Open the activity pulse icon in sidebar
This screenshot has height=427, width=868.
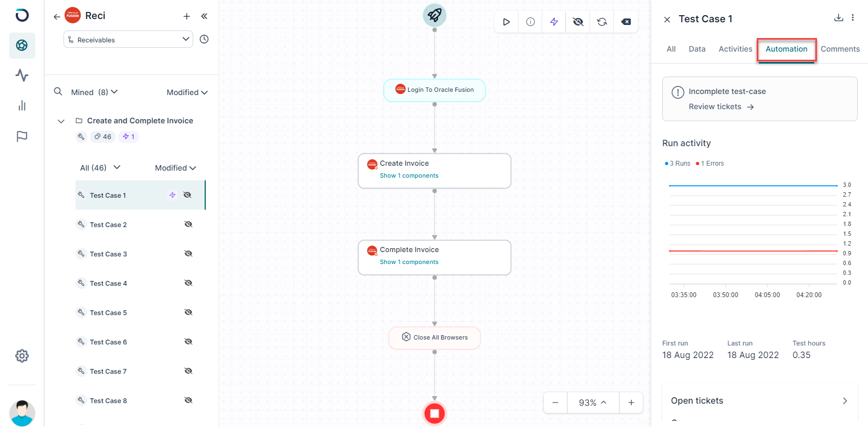click(22, 75)
